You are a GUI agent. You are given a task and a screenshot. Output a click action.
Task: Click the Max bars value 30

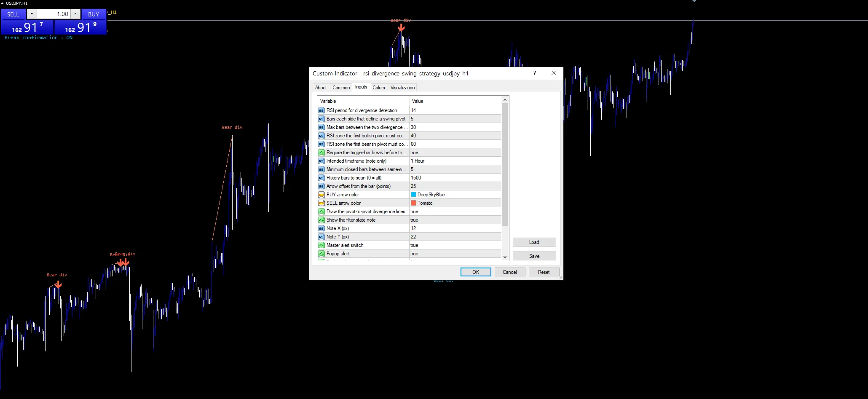pyautogui.click(x=455, y=127)
